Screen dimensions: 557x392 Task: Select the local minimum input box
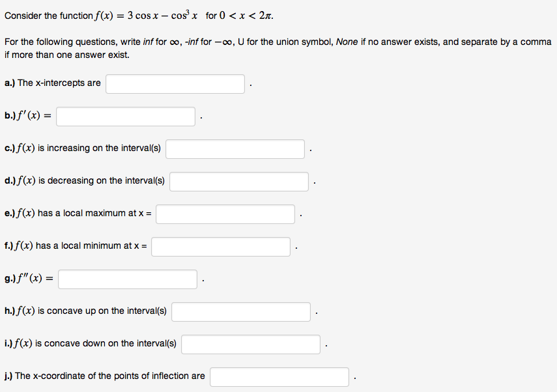tap(220, 247)
